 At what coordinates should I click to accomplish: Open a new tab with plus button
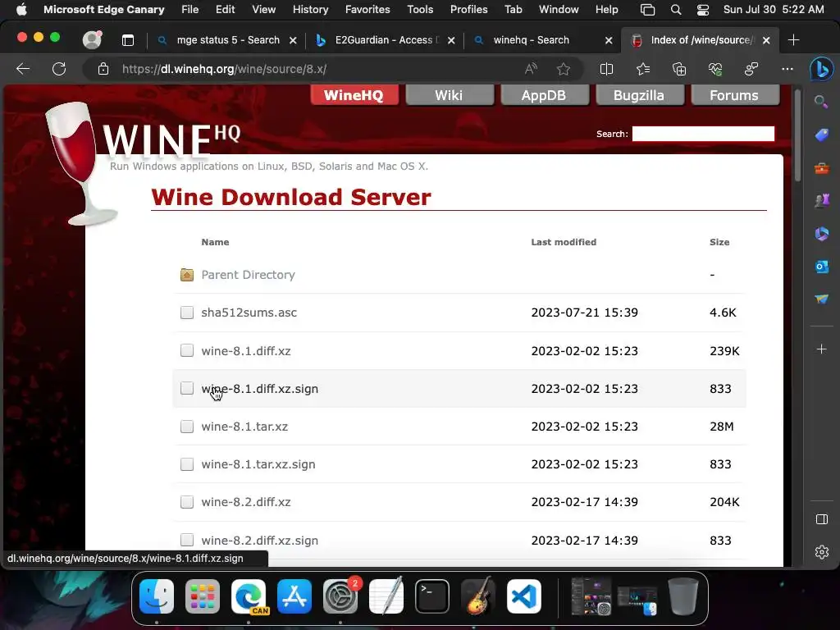(793, 40)
